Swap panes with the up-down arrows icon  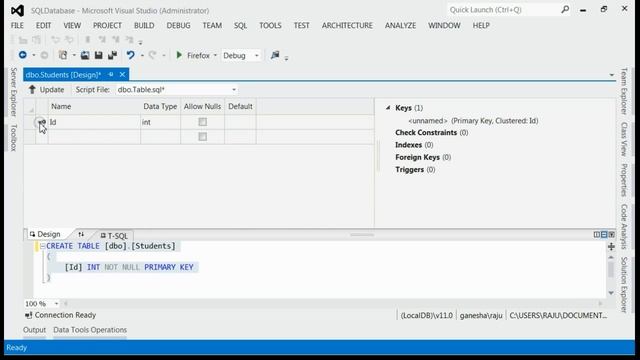81,235
